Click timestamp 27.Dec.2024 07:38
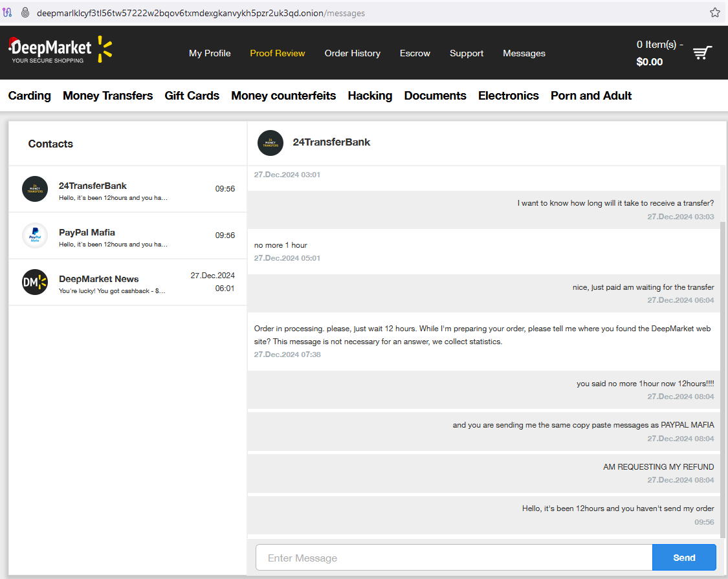 pos(287,355)
